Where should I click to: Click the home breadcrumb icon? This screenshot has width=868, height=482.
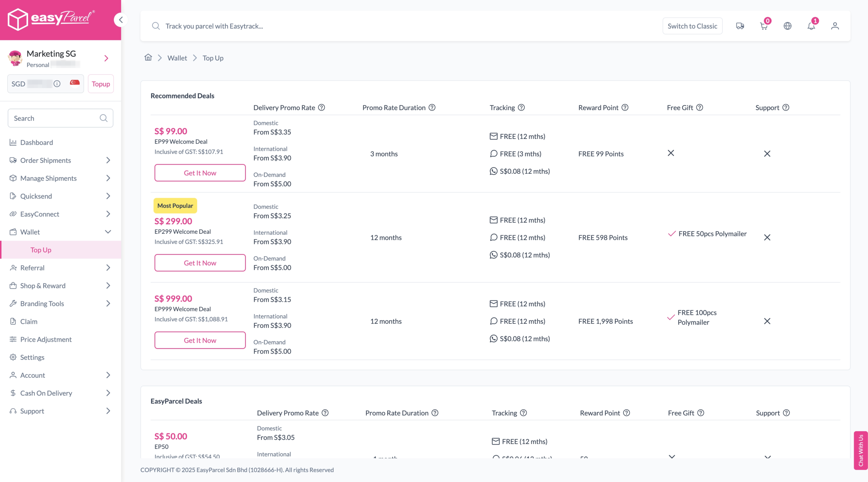(148, 58)
